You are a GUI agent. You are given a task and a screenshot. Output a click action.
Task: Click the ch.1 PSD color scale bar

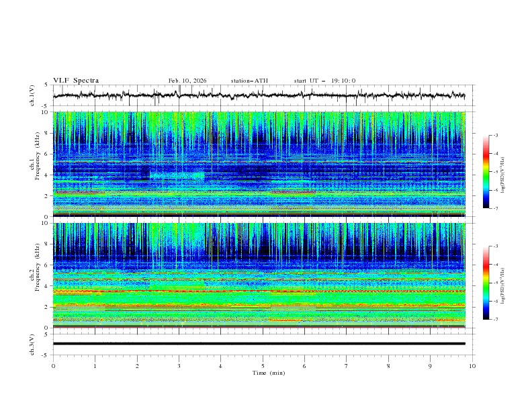(486, 172)
